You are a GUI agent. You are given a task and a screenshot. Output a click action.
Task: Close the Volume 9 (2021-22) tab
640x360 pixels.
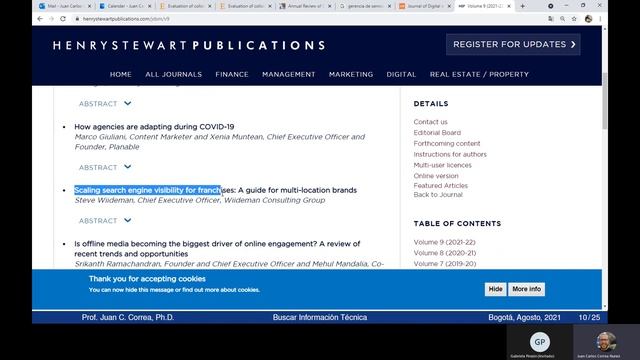[x=509, y=6]
